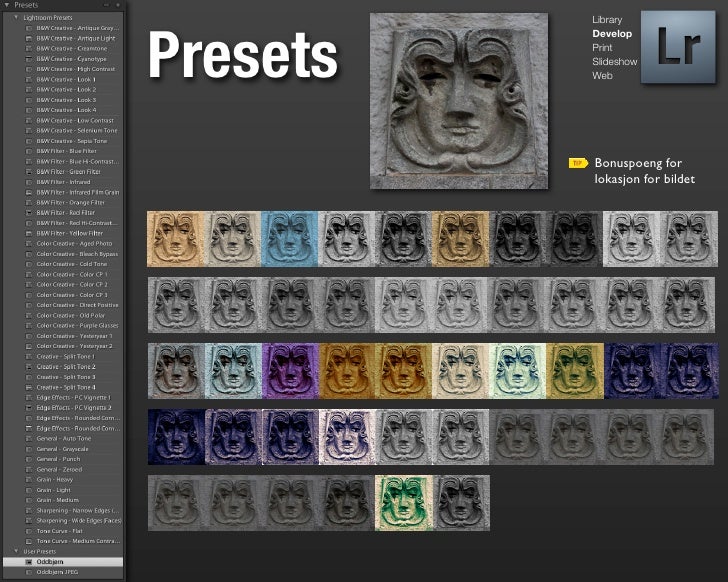The image size is (728, 582).
Task: Click icon beside Edge Effects - PC Vignette 2
Action: [x=29, y=408]
